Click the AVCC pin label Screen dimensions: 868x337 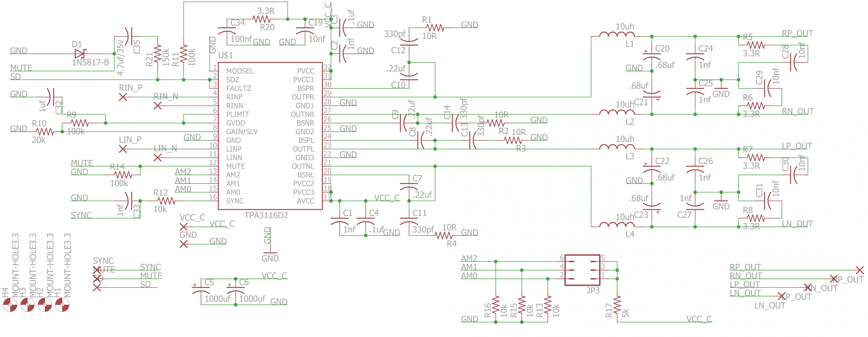click(305, 201)
